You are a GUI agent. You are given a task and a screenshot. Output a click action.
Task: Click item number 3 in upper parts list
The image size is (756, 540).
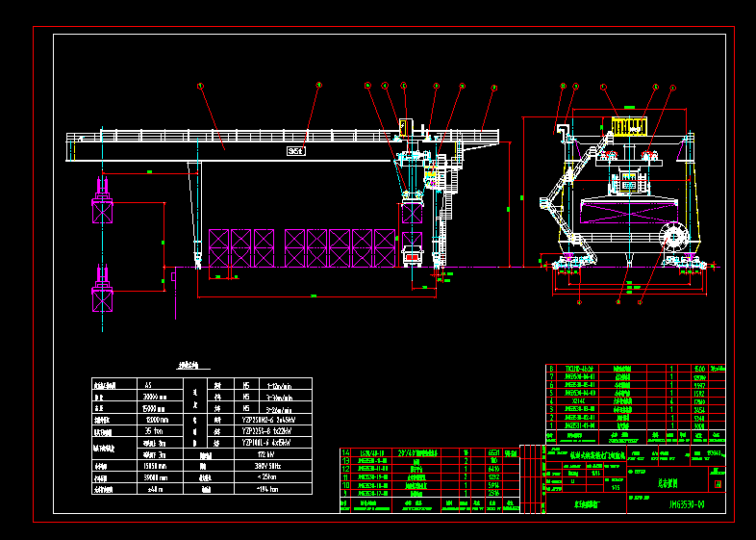[x=551, y=410]
